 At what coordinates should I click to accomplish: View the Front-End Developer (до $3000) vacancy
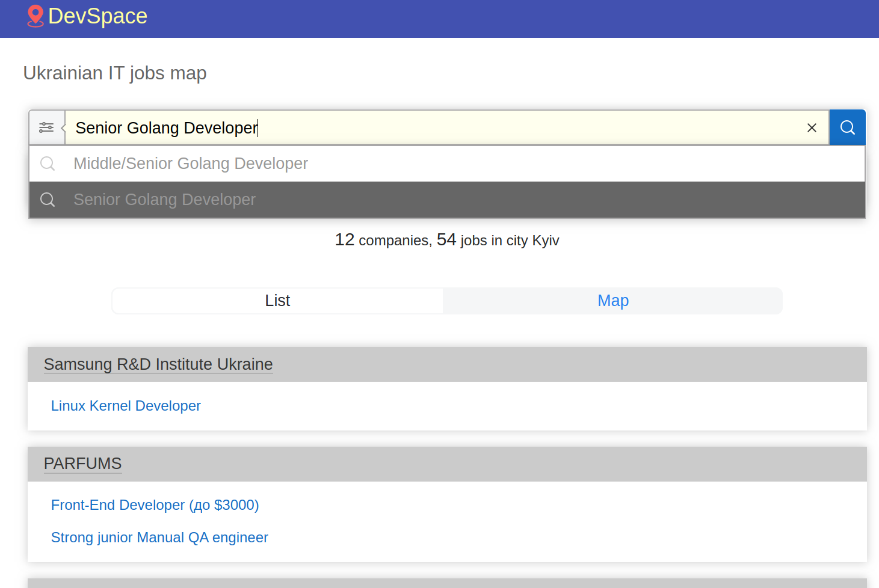click(155, 505)
